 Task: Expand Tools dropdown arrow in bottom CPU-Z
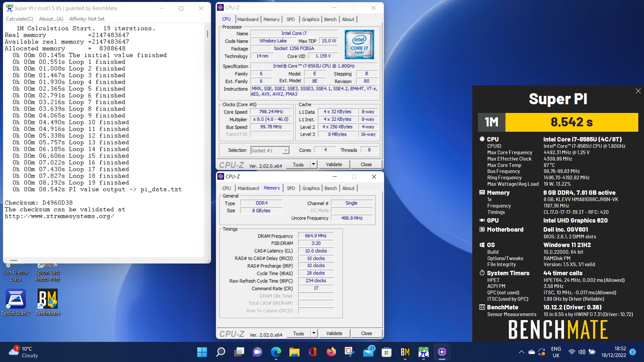pos(314,333)
